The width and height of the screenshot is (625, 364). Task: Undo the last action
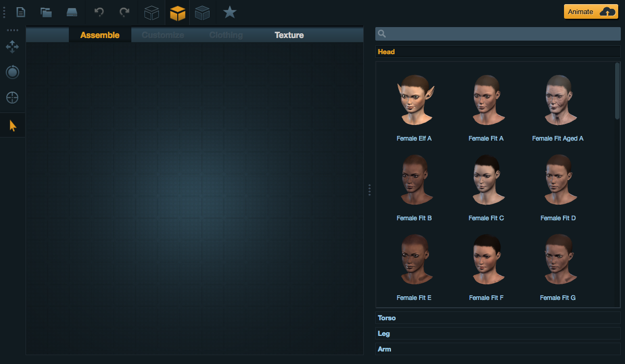point(99,12)
